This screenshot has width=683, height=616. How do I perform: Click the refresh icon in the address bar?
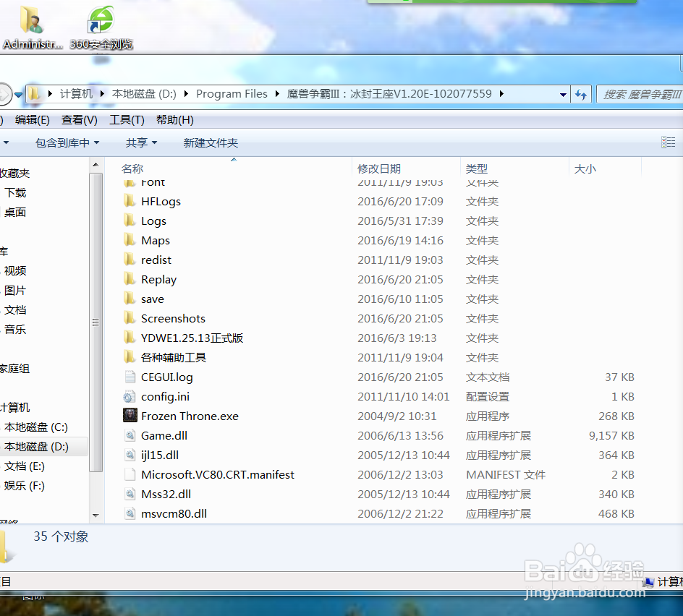click(581, 94)
